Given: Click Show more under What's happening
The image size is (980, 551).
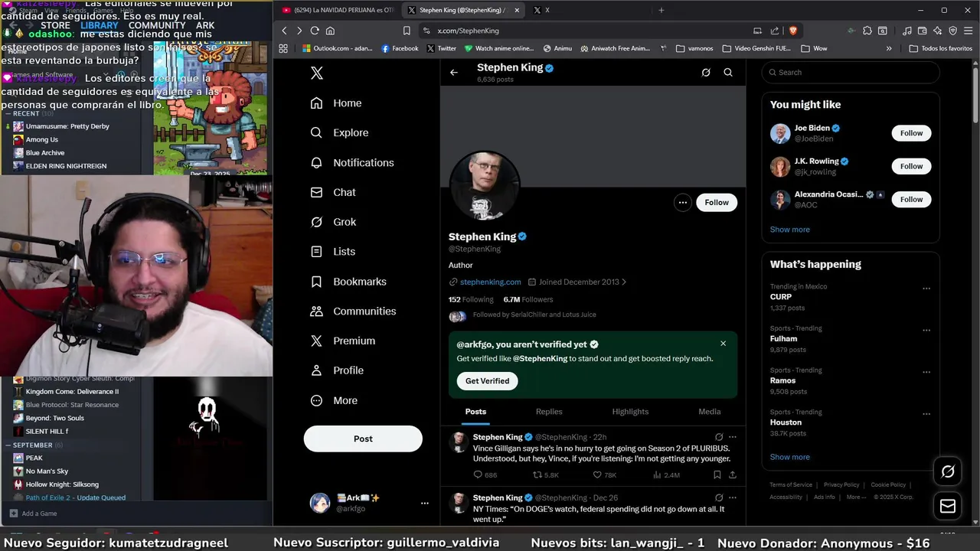Looking at the screenshot, I should coord(789,457).
